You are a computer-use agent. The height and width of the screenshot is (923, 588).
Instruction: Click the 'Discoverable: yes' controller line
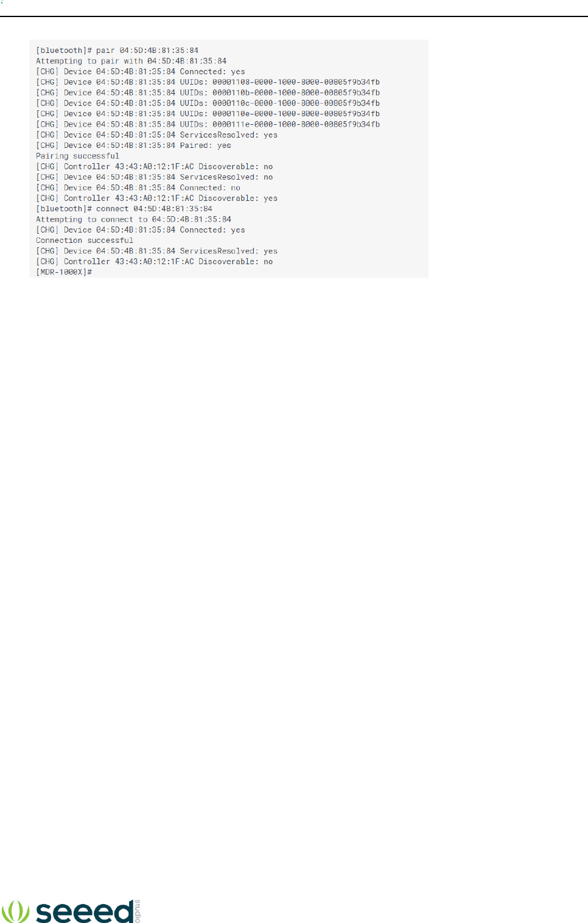[x=156, y=198]
